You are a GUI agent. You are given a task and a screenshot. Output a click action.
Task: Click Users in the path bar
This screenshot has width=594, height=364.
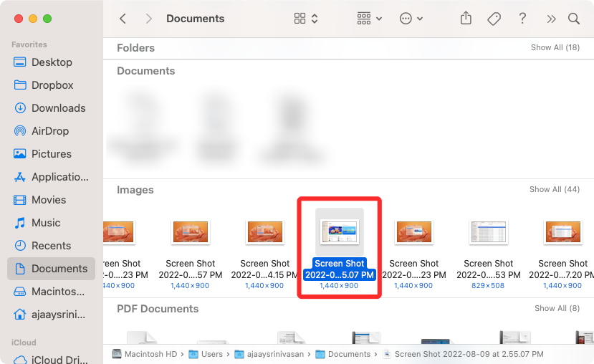point(211,354)
